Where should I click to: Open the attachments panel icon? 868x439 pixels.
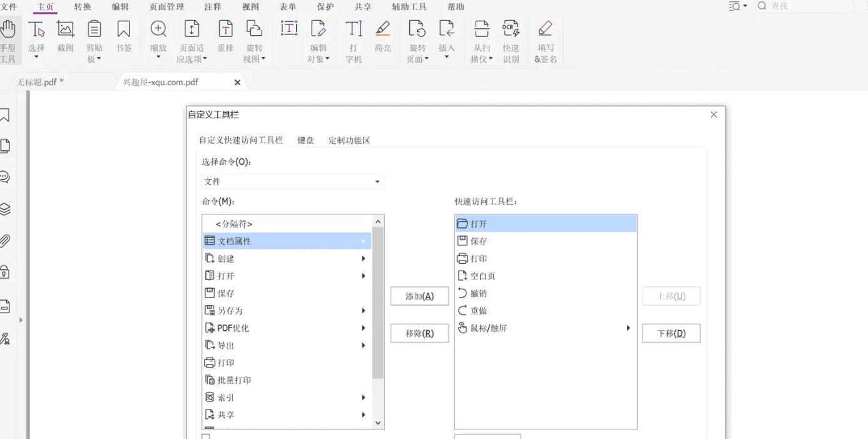pyautogui.click(x=6, y=240)
